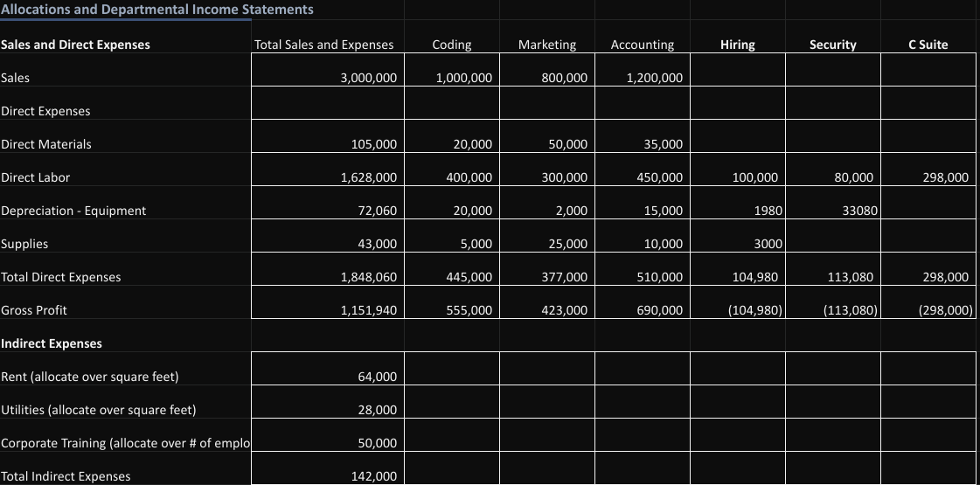The height and width of the screenshot is (485, 980).
Task: Select Accounting Depreciation cell 15,000
Action: [643, 203]
